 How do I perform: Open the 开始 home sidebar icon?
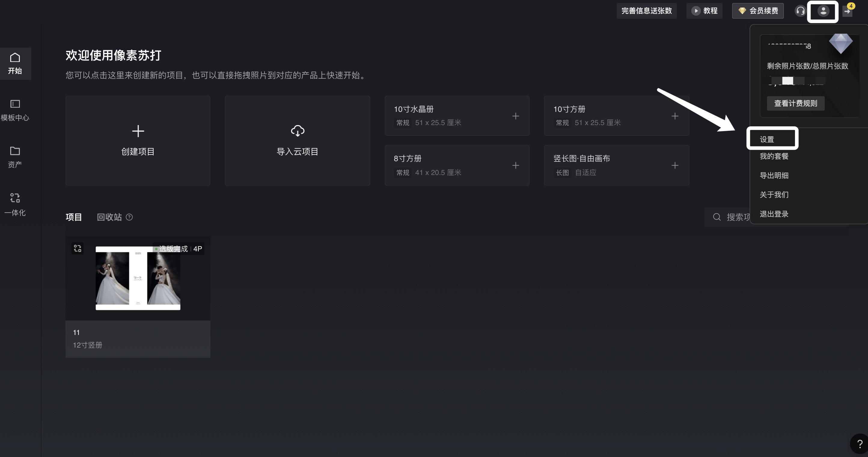point(15,63)
